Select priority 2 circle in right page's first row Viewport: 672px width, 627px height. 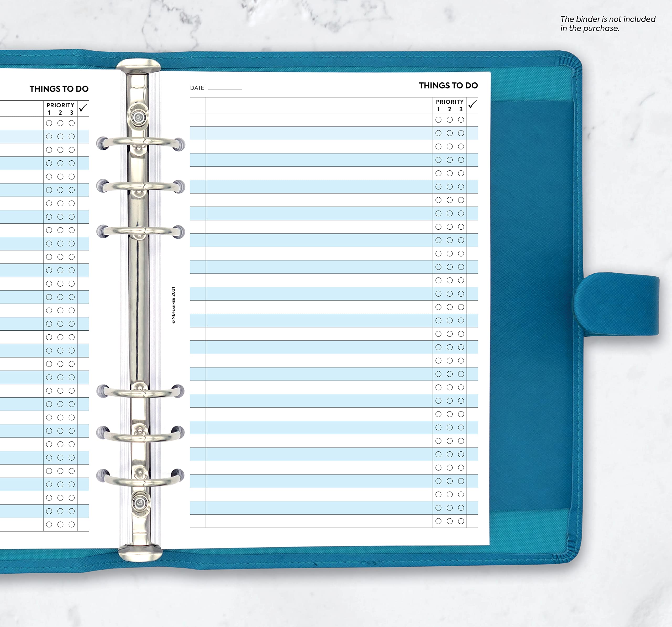point(450,120)
